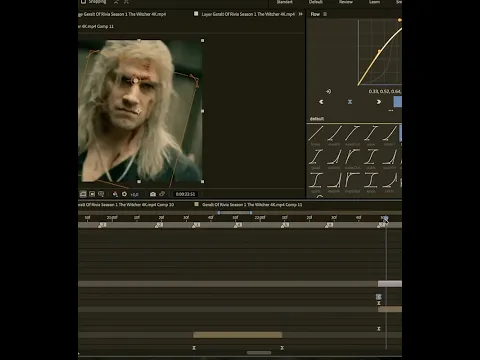Viewport: 480px width, 360px height.
Task: Click the preview timecode 0:00:22:51
Action: click(x=185, y=194)
